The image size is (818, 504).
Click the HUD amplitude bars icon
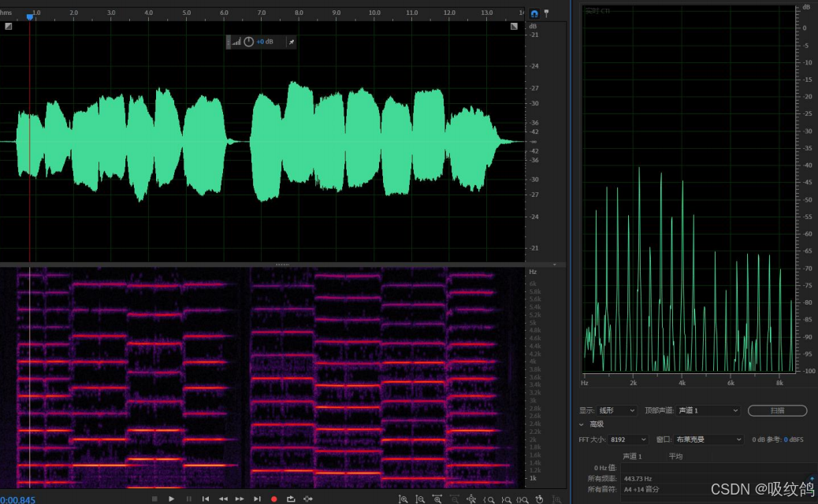tap(237, 42)
